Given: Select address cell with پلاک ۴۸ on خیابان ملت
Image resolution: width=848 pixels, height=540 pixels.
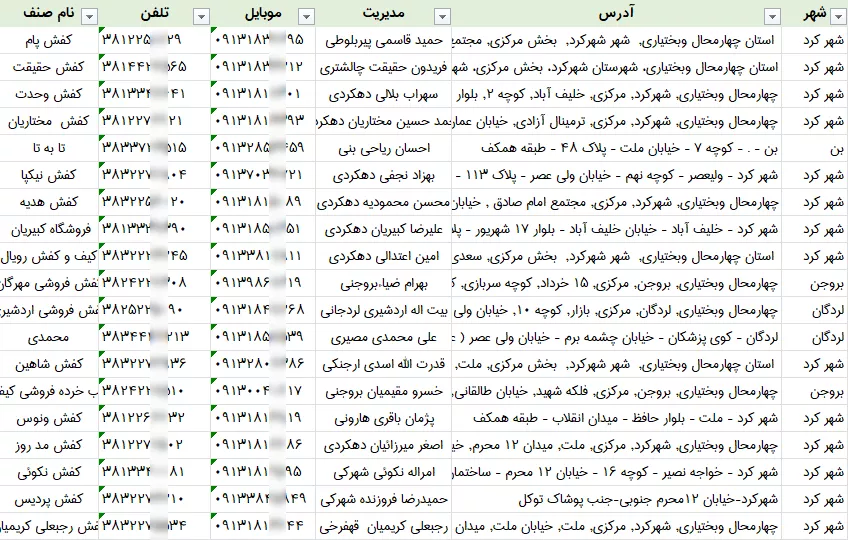Looking at the screenshot, I should [x=617, y=148].
